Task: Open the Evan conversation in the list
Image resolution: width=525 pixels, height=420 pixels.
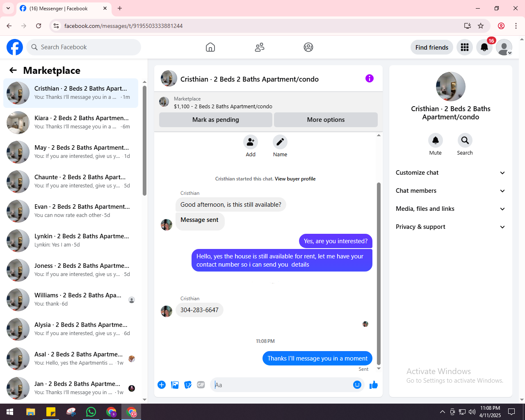Action: [x=71, y=211]
